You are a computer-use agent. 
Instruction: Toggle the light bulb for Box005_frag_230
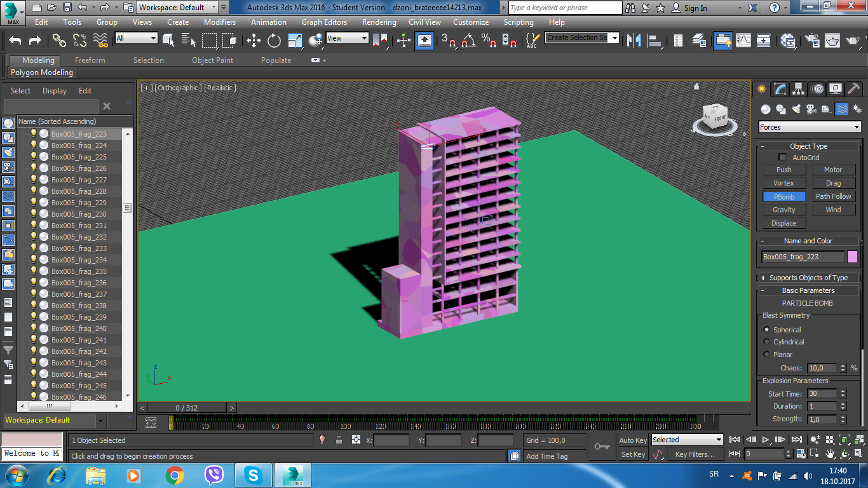[34, 214]
